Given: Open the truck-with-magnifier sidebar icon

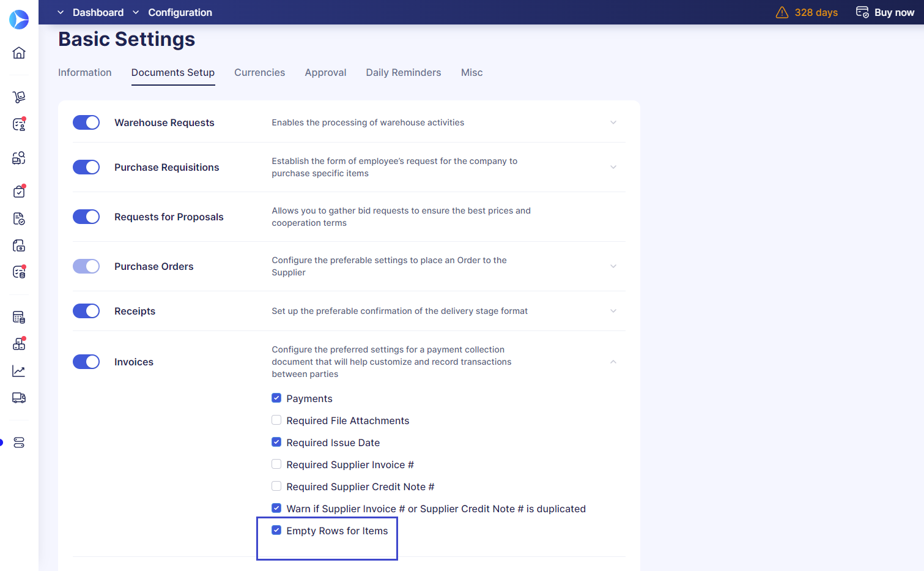Looking at the screenshot, I should coord(19,158).
